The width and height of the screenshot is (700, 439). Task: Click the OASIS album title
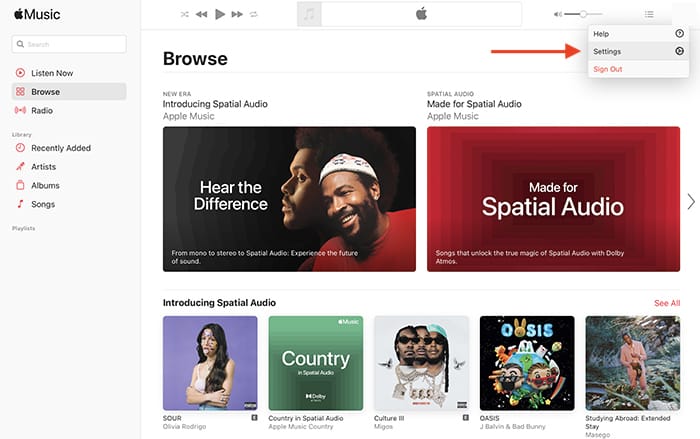point(489,418)
